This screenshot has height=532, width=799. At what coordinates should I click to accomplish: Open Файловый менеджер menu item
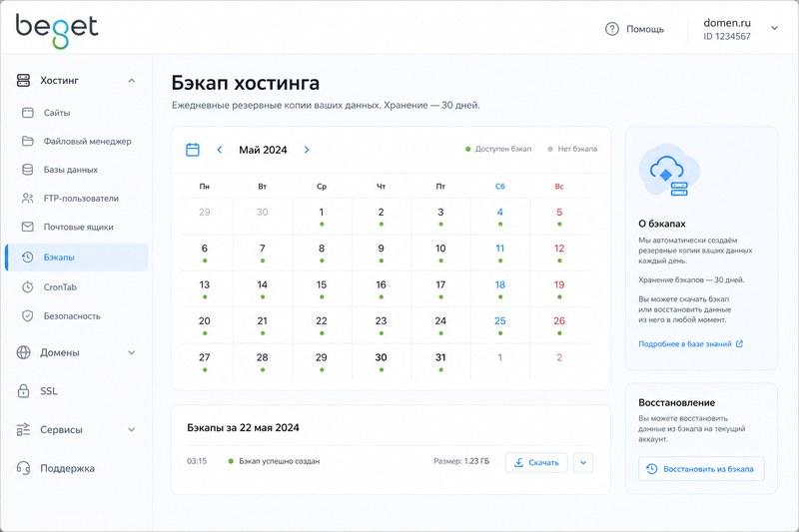(x=87, y=141)
